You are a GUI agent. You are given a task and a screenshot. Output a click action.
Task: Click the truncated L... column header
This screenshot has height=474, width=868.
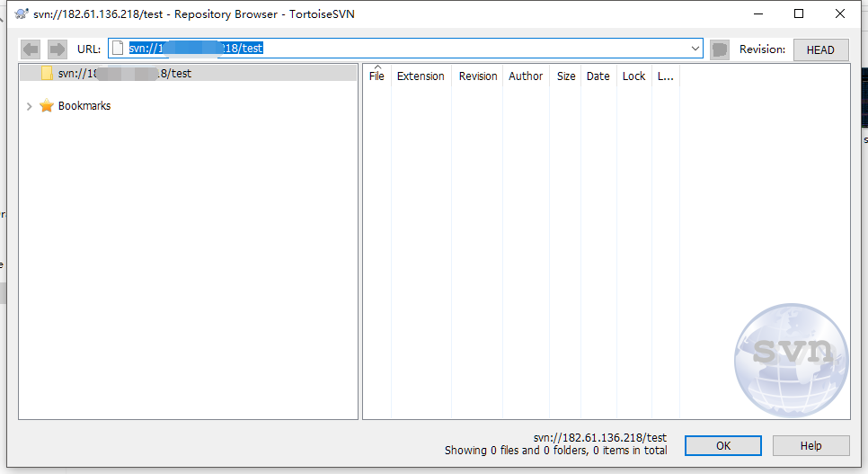pyautogui.click(x=666, y=76)
